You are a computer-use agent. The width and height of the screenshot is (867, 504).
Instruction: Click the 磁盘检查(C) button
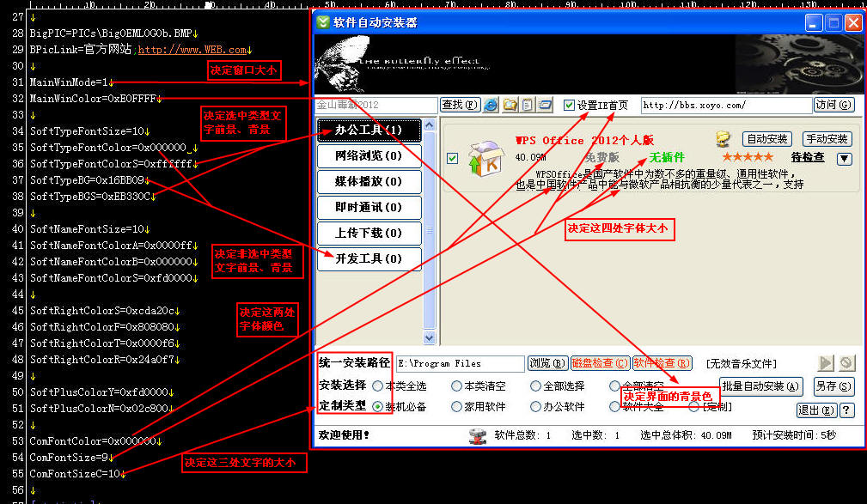pyautogui.click(x=600, y=363)
